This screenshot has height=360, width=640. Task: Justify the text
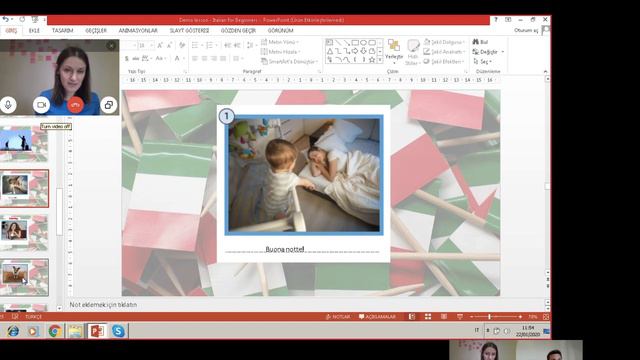[223, 58]
